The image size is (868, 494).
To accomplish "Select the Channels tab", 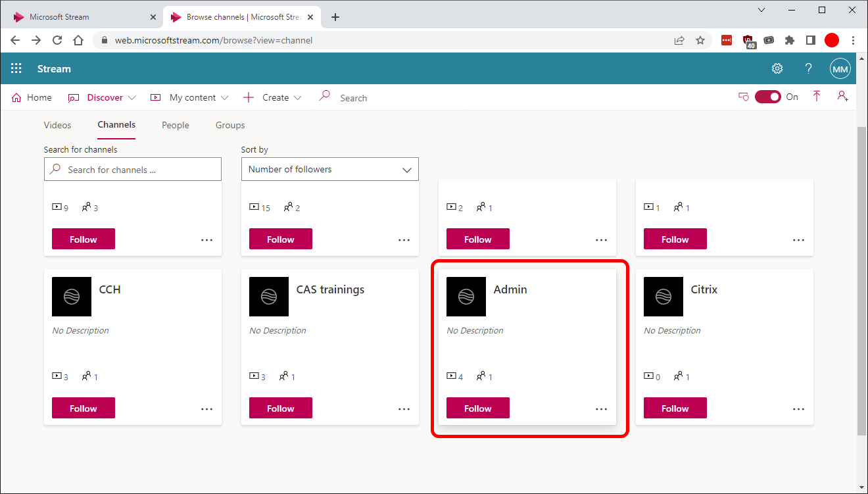I will pos(116,125).
